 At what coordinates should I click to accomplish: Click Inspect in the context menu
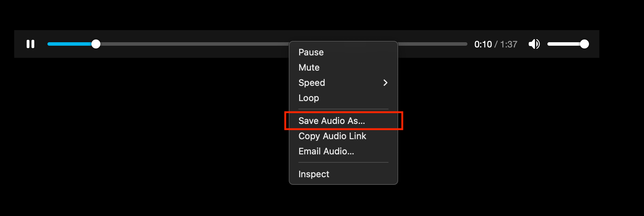[343, 174]
